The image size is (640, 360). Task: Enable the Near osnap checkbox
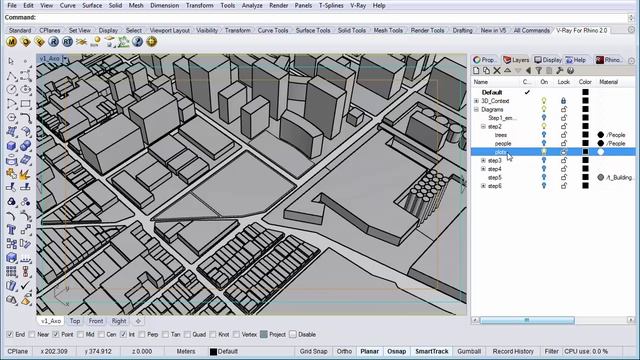32,334
